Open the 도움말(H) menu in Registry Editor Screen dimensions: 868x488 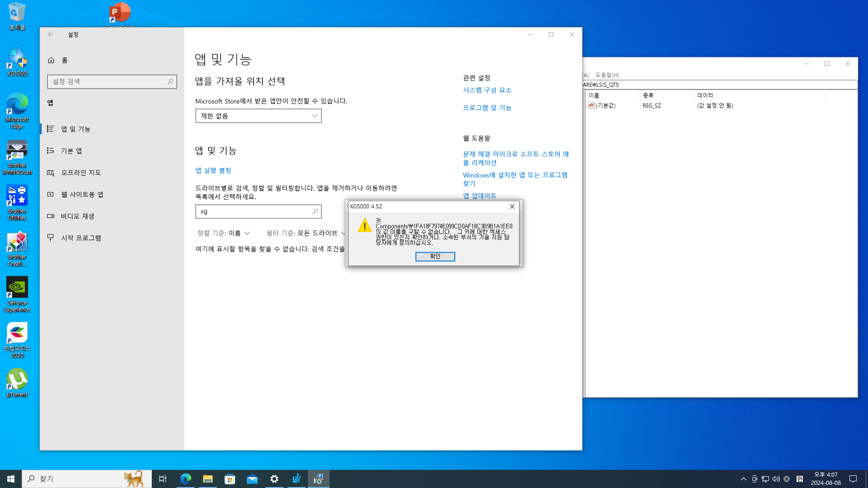[x=608, y=75]
